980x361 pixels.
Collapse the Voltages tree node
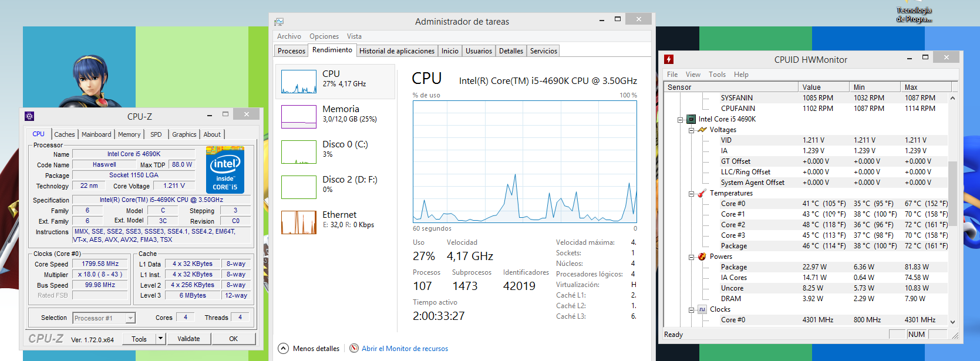692,130
